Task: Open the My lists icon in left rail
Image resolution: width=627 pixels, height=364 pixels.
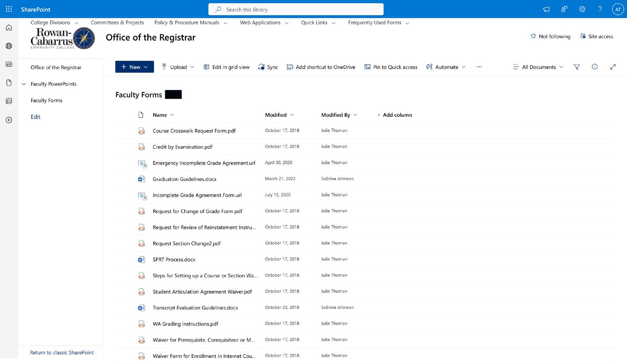Action: point(9,101)
